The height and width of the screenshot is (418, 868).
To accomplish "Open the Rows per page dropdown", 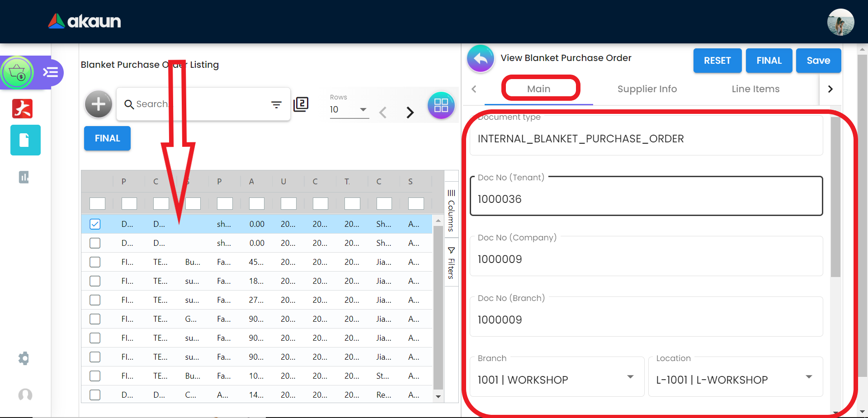I will coord(349,110).
